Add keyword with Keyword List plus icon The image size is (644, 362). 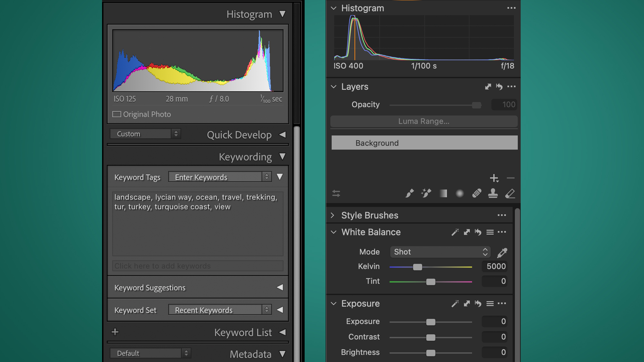point(115,332)
